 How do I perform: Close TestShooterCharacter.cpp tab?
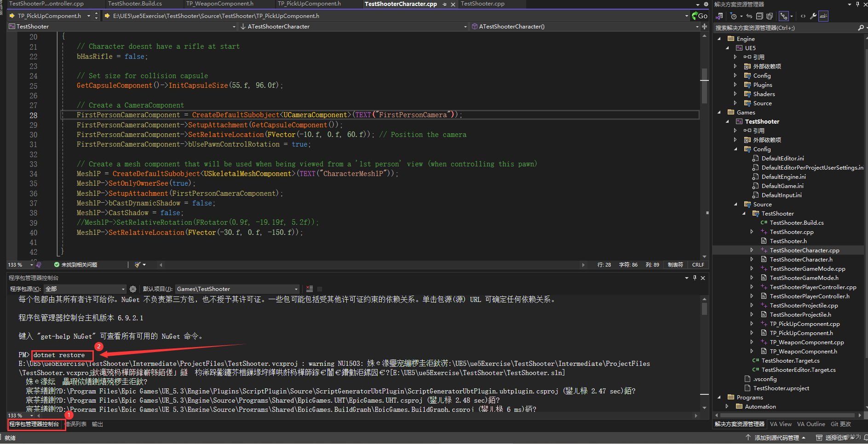pyautogui.click(x=453, y=4)
